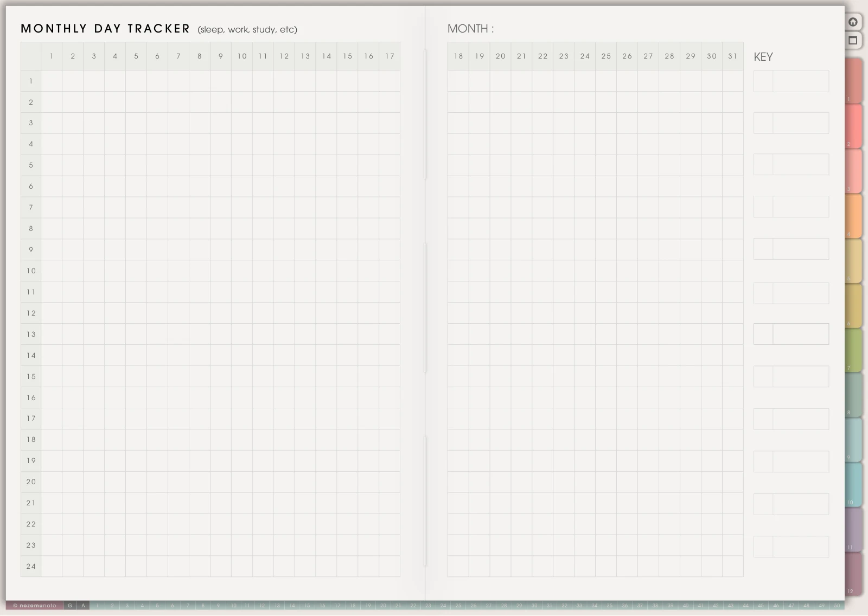The width and height of the screenshot is (868, 616).
Task: Select day 31 column header
Action: tap(733, 56)
